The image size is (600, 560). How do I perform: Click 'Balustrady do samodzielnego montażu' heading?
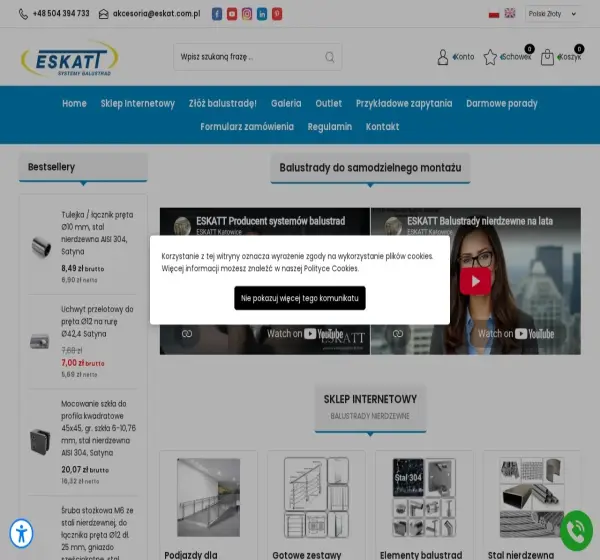[x=370, y=168]
